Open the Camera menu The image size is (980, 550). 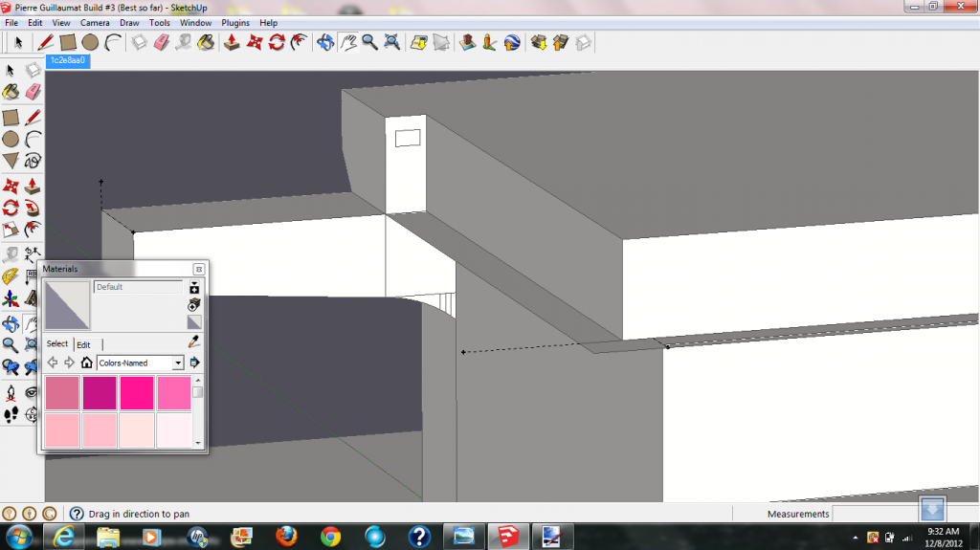(95, 23)
